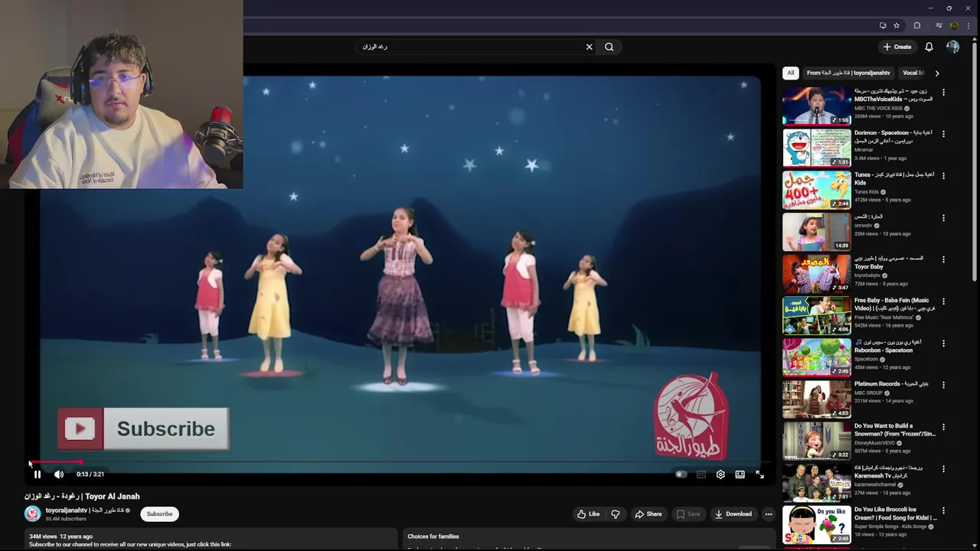
Task: Open options for Karameesh Tv video
Action: coord(943,468)
